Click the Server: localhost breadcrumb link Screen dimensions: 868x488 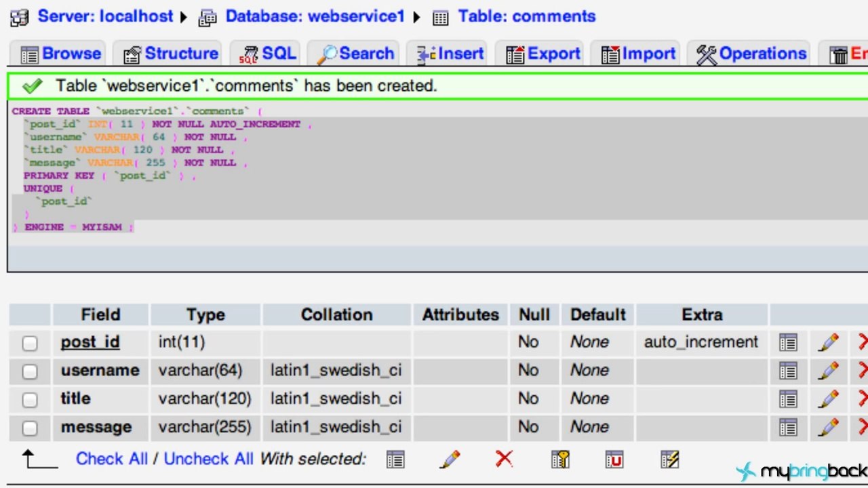pos(105,16)
